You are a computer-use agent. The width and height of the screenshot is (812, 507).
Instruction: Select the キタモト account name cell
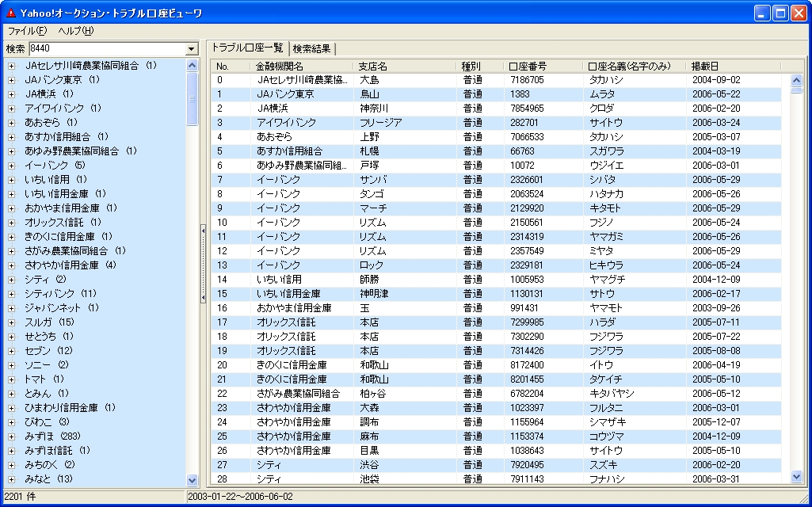pos(605,208)
